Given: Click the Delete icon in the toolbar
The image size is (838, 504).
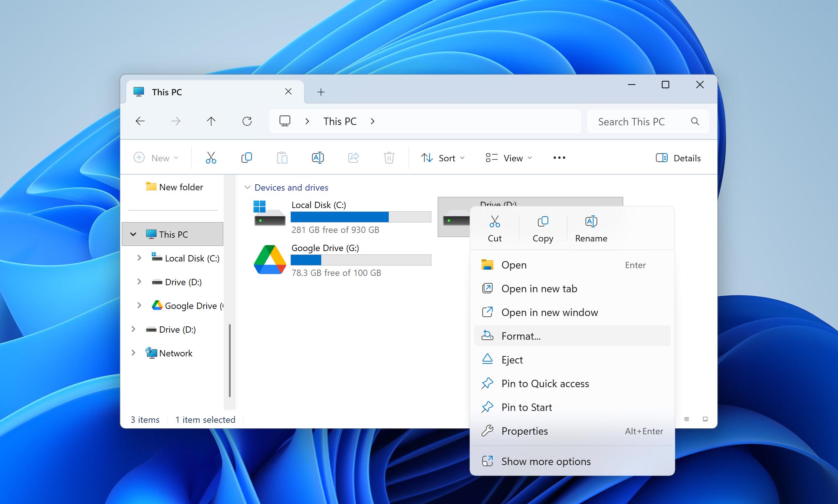Looking at the screenshot, I should [389, 158].
